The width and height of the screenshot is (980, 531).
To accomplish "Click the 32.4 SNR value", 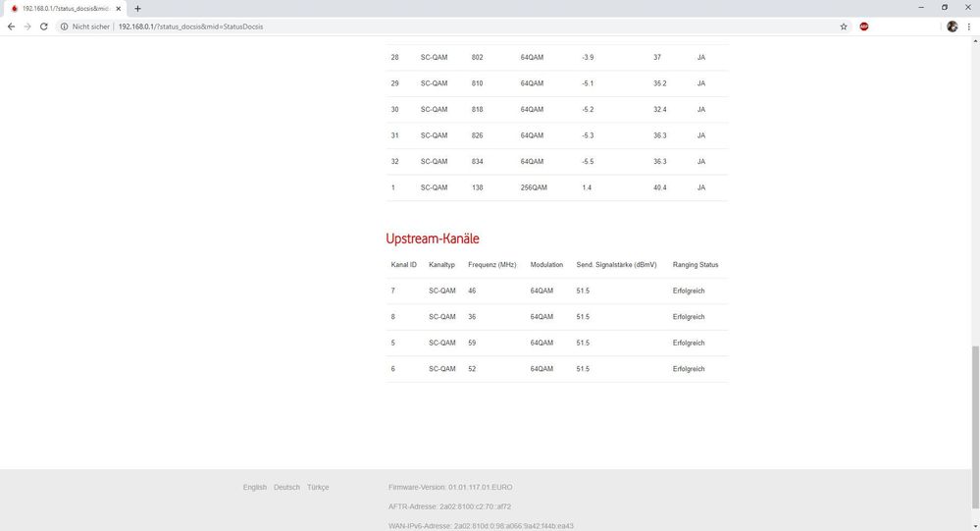I will coord(660,110).
